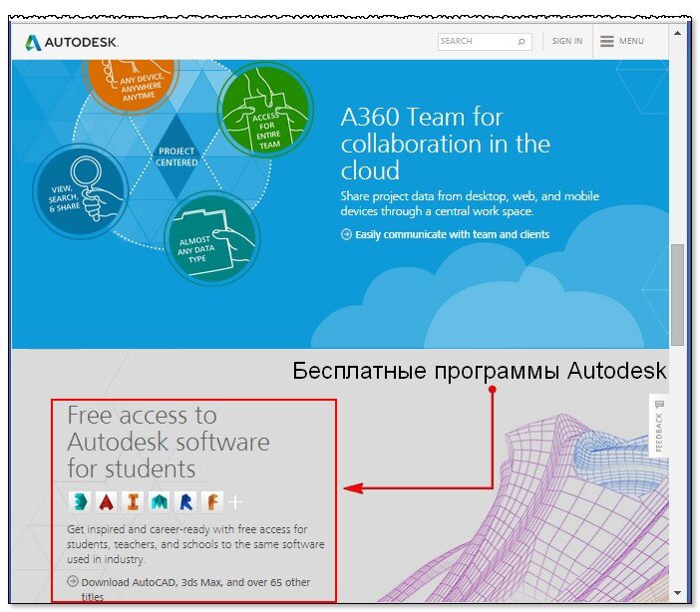The image size is (700, 612).
Task: Click the search magnifier icon
Action: 521,42
